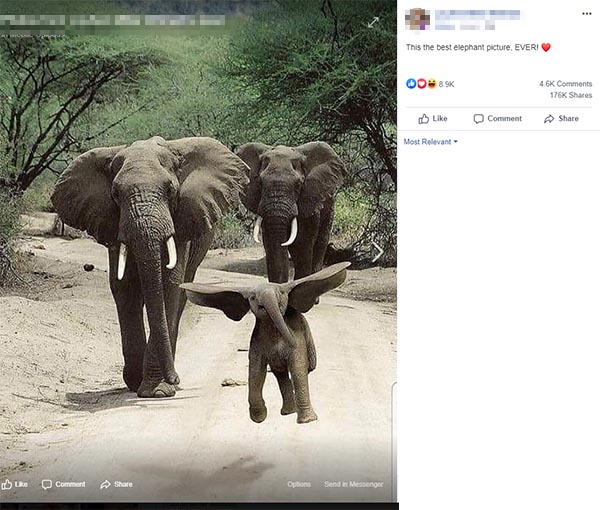
Task: View the 4.6K Comments link
Action: (566, 84)
